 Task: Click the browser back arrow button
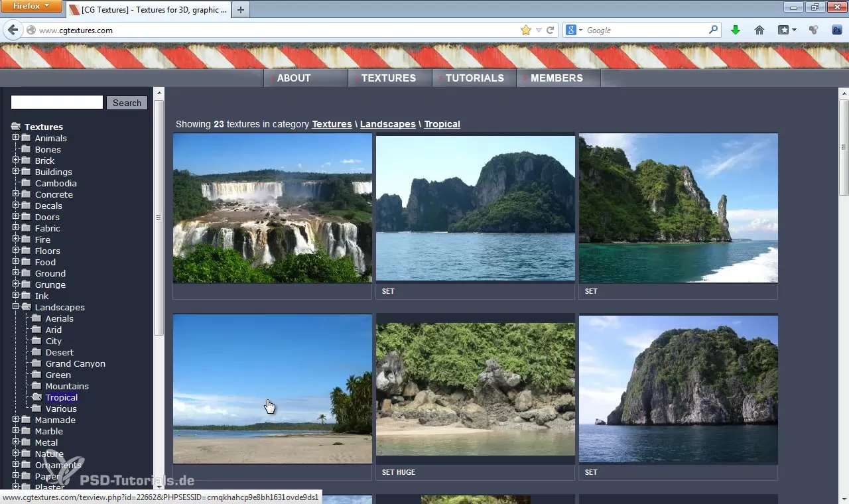pyautogui.click(x=13, y=30)
